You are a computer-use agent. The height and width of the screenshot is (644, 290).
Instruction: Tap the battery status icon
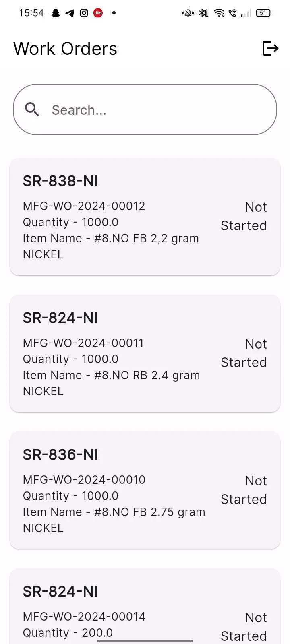point(264,13)
